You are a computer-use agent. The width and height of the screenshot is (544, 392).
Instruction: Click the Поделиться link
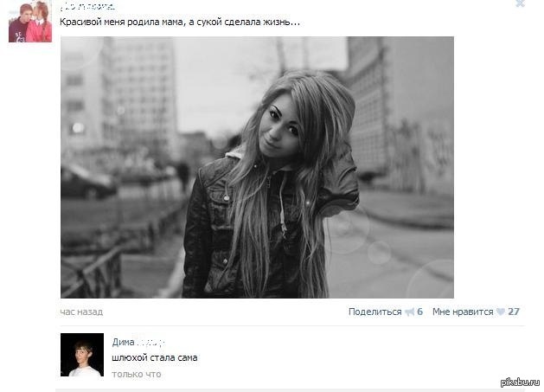click(374, 312)
